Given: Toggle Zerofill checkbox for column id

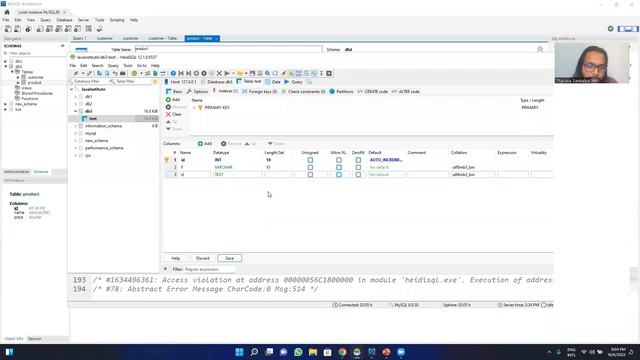Looking at the screenshot, I should pos(358,160).
